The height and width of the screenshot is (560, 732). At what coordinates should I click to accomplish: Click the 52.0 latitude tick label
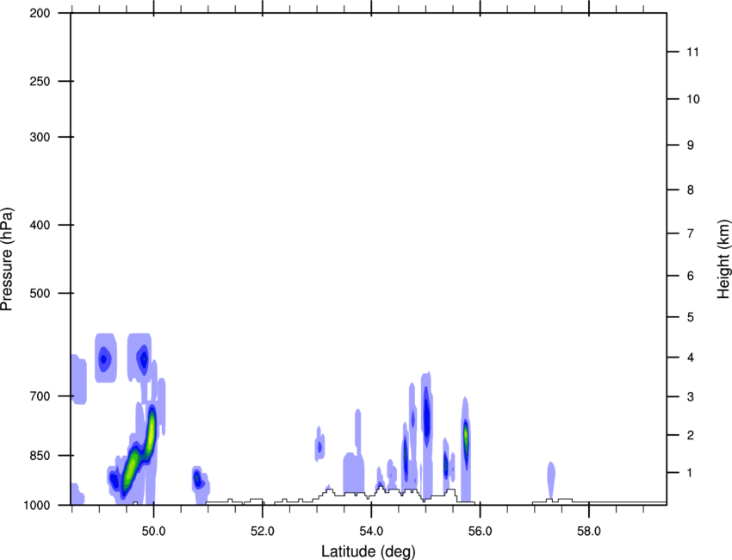[x=263, y=532]
